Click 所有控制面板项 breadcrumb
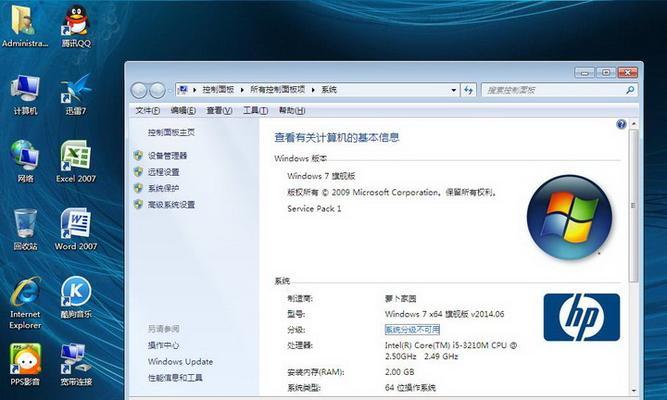 [277, 90]
